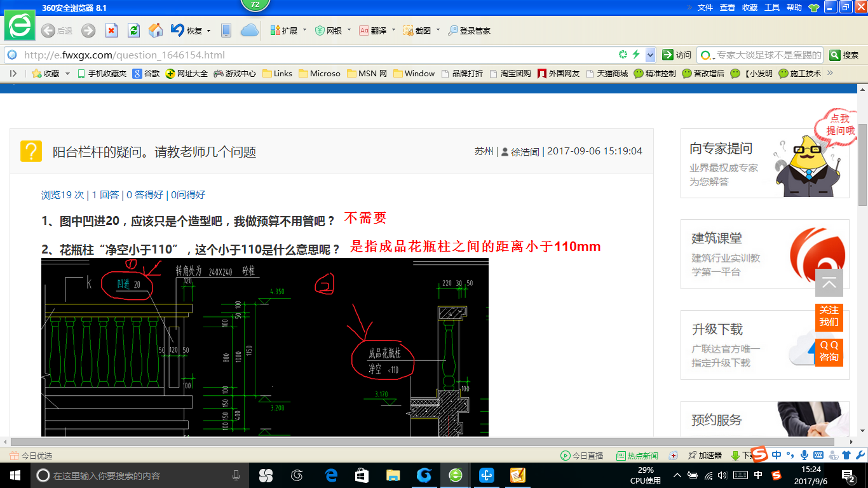Open 今日直播 in status bar
This screenshot has height=488, width=868.
pyautogui.click(x=581, y=456)
